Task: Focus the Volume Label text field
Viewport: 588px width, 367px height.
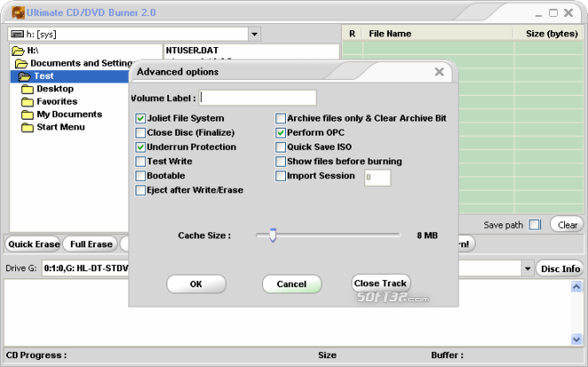Action: (258, 98)
